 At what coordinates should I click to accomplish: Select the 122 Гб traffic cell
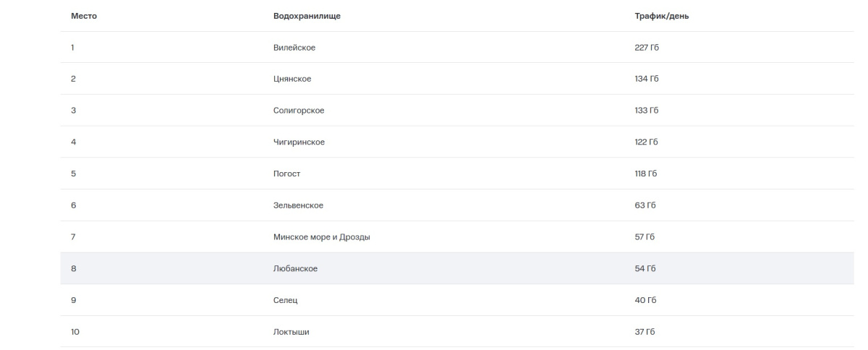click(646, 142)
